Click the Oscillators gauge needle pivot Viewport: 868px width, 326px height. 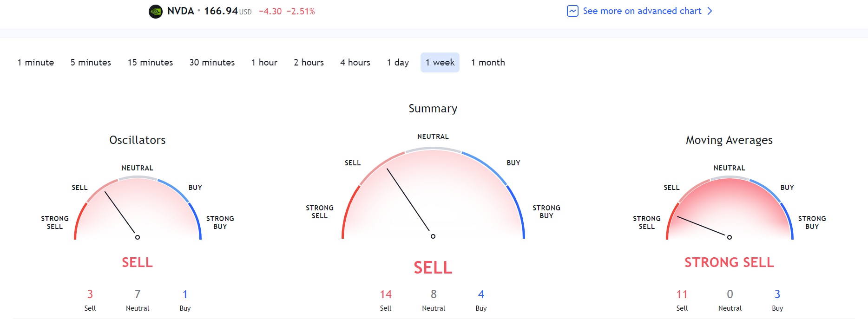(x=138, y=237)
